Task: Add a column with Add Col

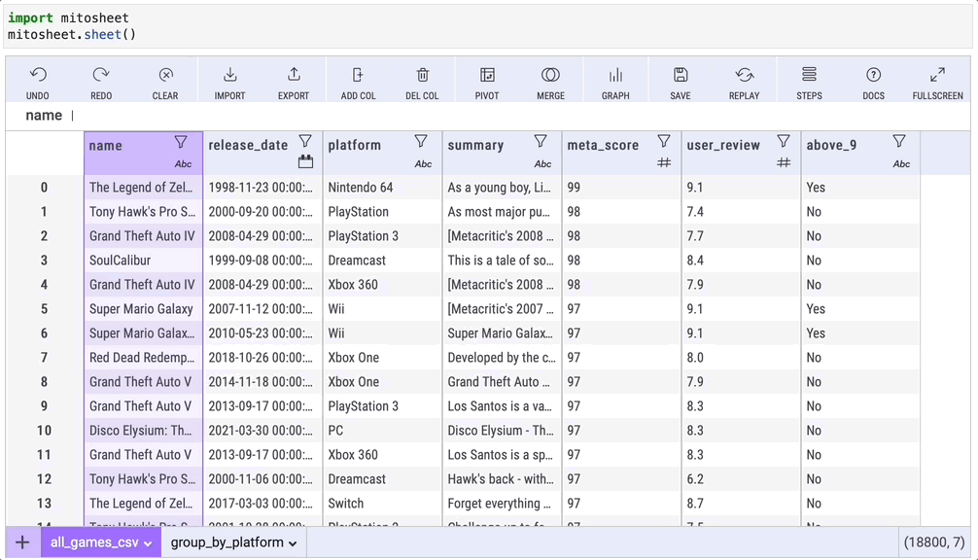Action: 358,76
